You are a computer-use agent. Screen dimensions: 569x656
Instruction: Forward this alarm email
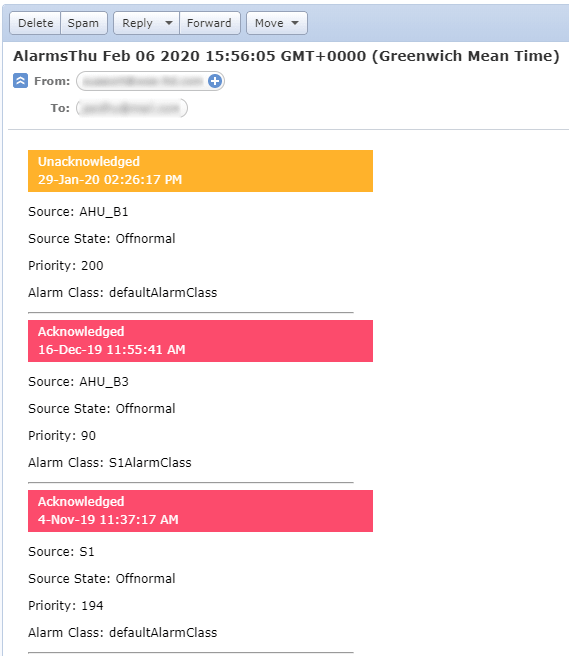click(x=210, y=23)
